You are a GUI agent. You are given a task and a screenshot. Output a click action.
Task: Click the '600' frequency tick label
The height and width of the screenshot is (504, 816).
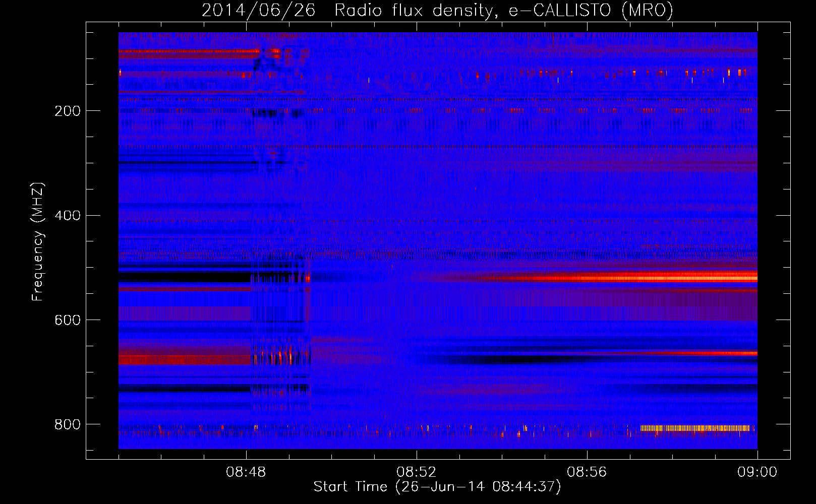click(x=68, y=321)
